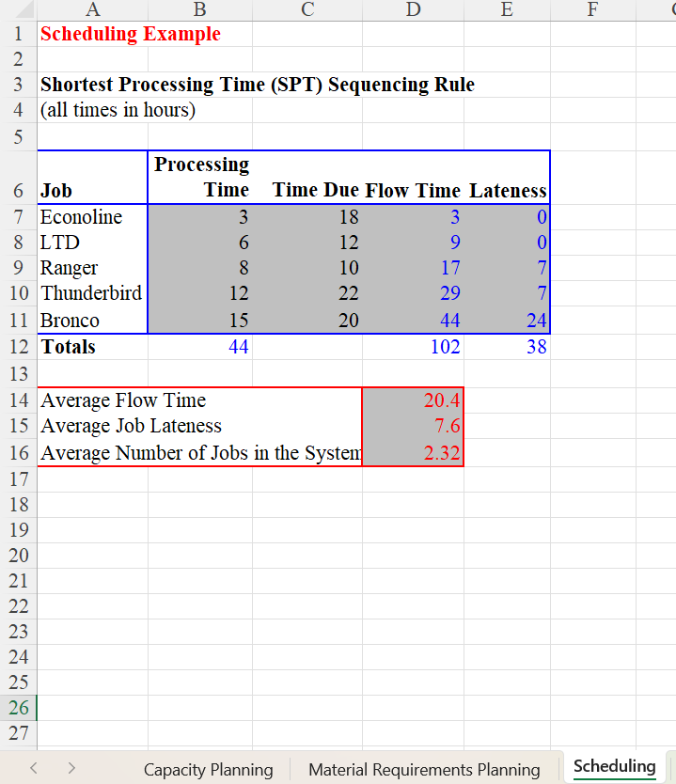The image size is (676, 784).
Task: Click Thunderbird's processing time value 12
Action: [x=200, y=293]
